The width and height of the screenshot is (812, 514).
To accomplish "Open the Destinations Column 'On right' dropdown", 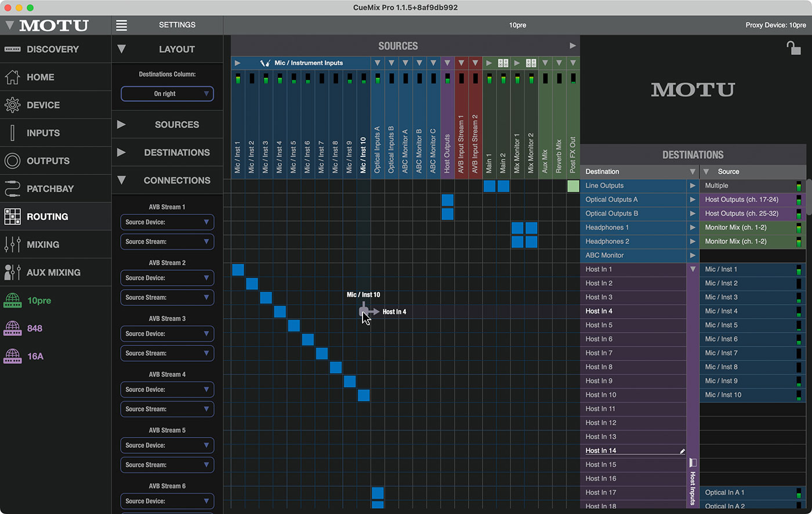I will point(167,94).
